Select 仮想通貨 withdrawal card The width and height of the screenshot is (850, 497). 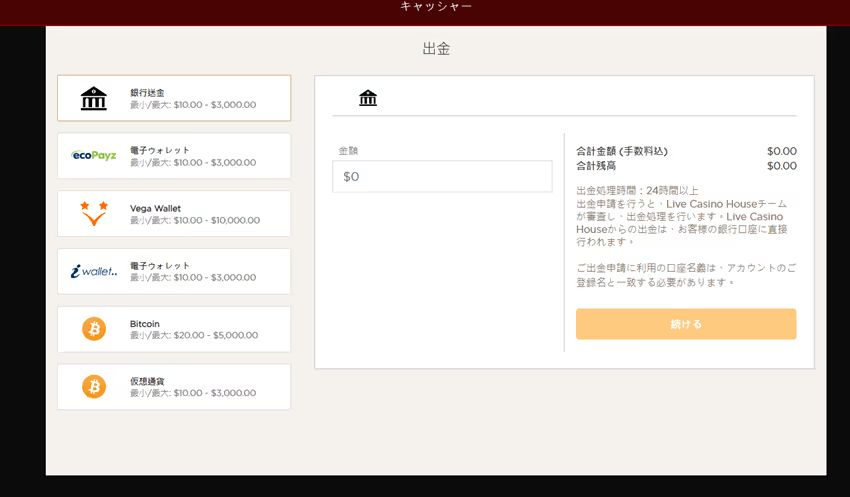174,387
